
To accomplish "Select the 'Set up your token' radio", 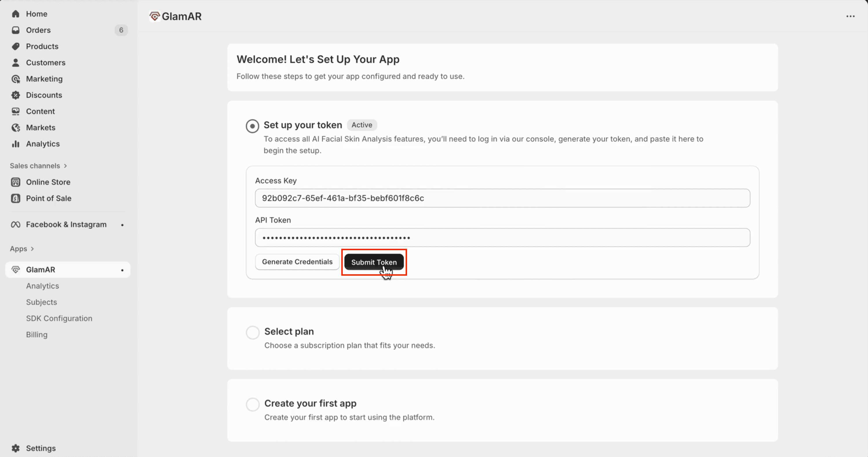I will pyautogui.click(x=252, y=126).
